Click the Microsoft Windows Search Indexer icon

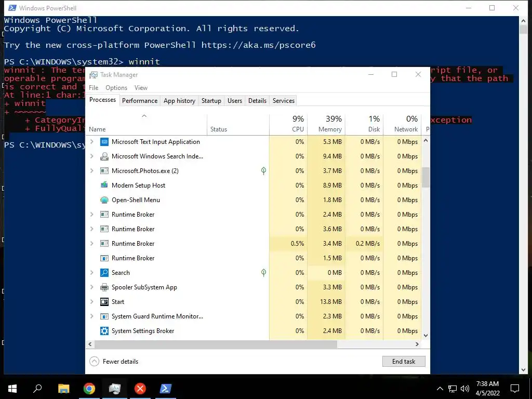104,156
